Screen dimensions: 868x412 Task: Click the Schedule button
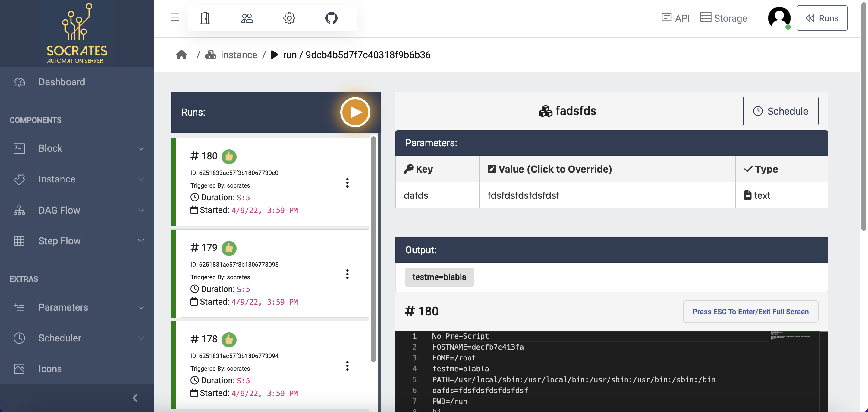click(780, 111)
